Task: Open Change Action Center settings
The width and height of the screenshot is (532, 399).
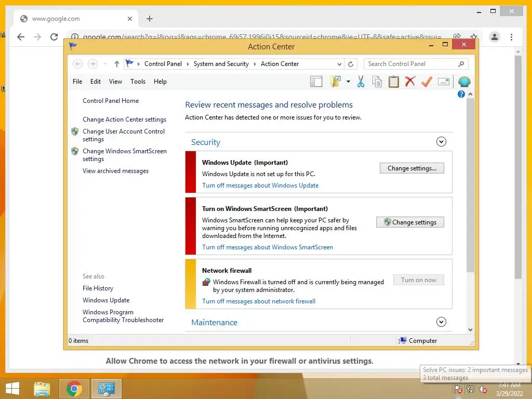Action: pyautogui.click(x=125, y=119)
